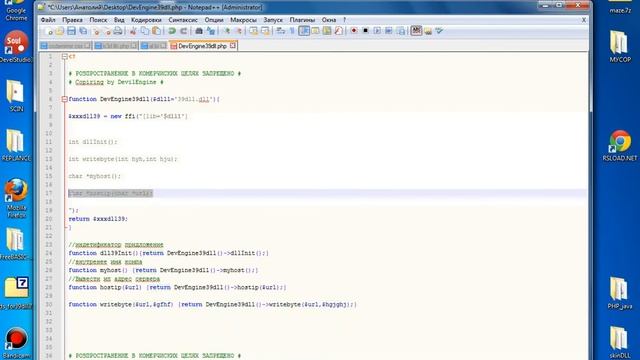Switch to the second document tab
This screenshot has height=360, width=640.
(116, 46)
